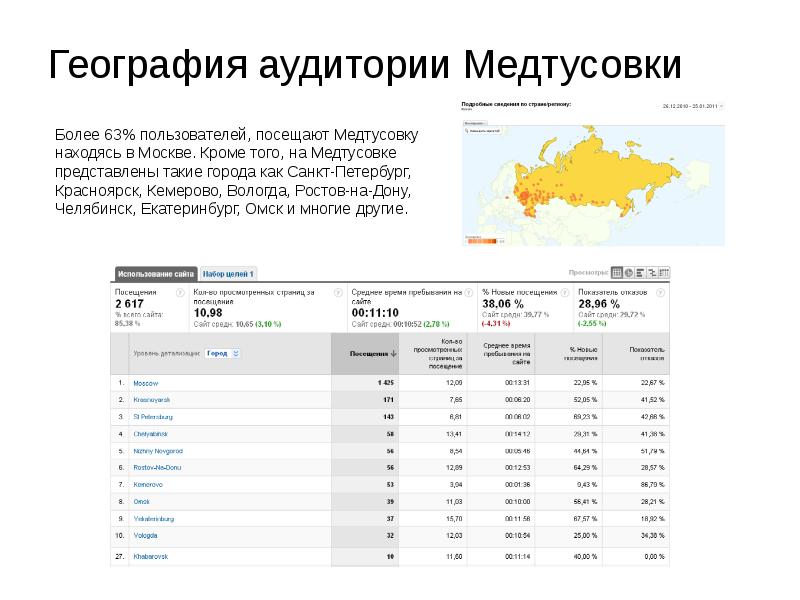Open the performance bar chart view
The width and height of the screenshot is (800, 600).
tap(640, 272)
